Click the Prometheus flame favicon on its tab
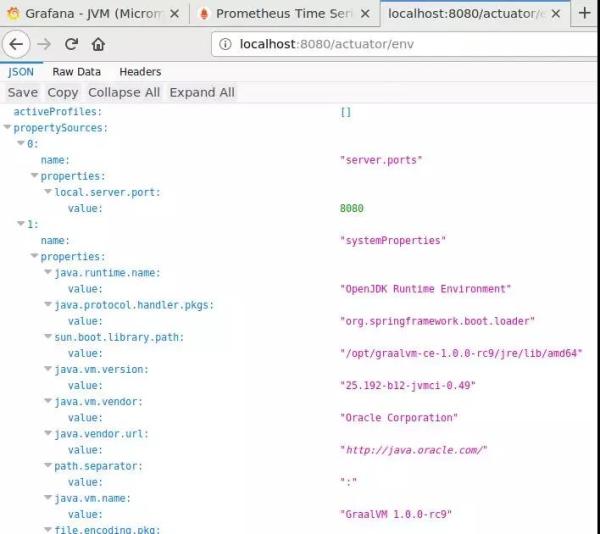Image resolution: width=600 pixels, height=534 pixels. (x=204, y=14)
